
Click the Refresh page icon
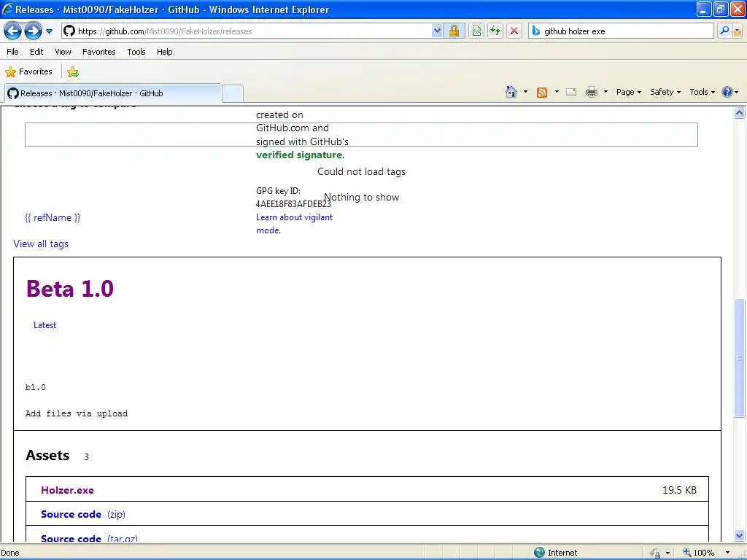pos(495,31)
